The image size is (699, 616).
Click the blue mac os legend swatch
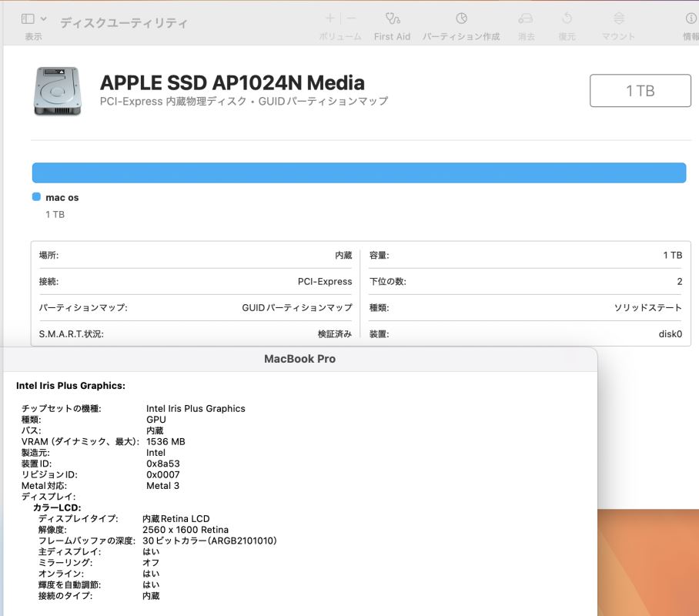[x=36, y=196]
